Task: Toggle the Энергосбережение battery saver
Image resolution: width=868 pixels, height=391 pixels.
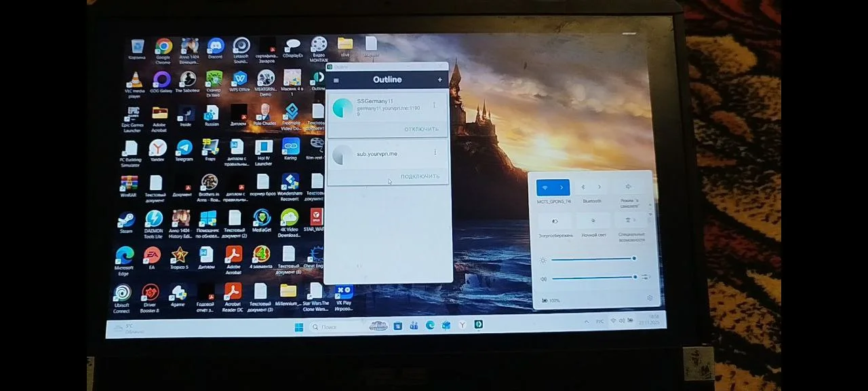Action: 555,221
